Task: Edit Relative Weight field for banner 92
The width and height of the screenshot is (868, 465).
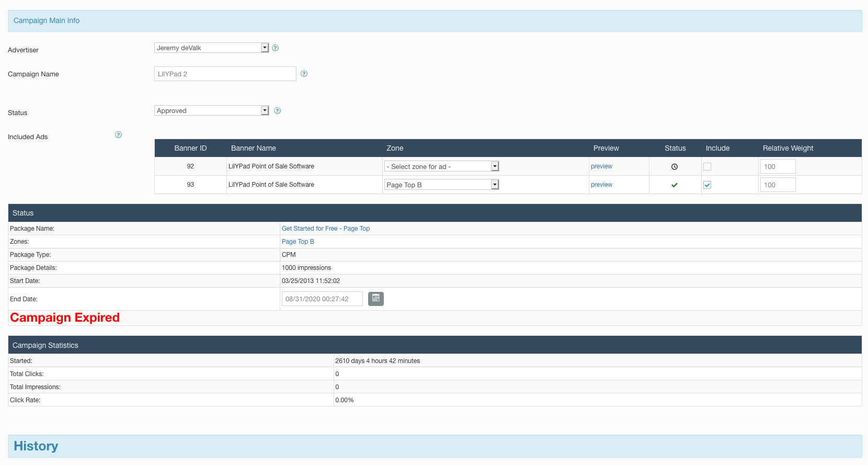Action: coord(778,167)
